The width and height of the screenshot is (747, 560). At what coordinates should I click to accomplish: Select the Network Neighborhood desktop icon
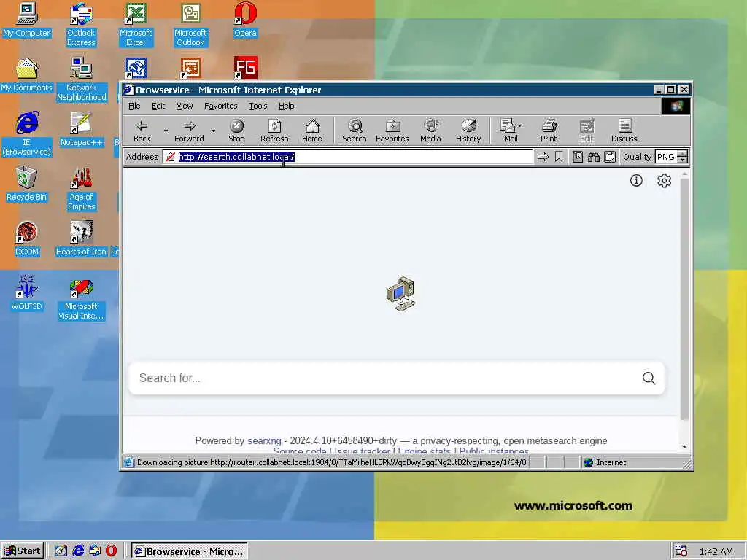click(x=81, y=79)
